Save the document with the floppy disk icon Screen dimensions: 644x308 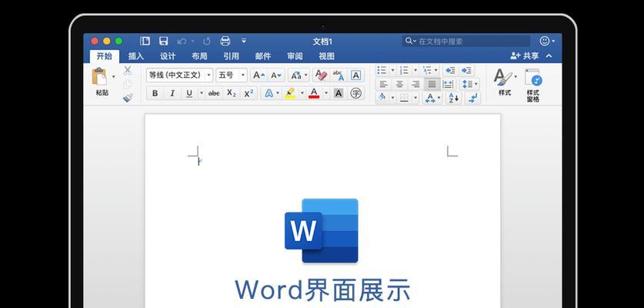pos(163,41)
